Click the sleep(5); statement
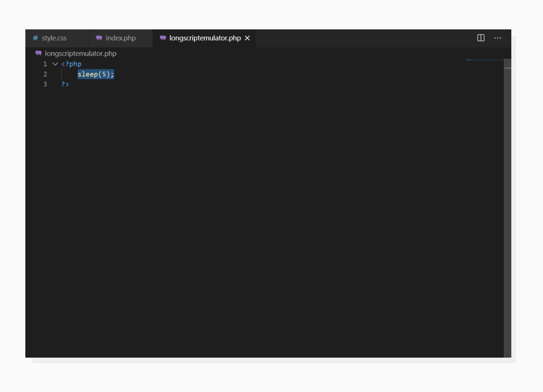The height and width of the screenshot is (392, 543). [95, 74]
